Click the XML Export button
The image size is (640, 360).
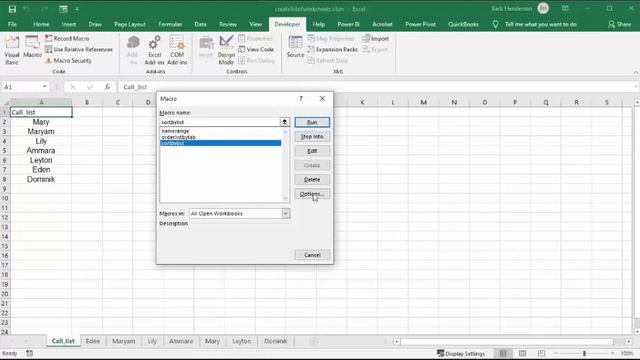(375, 49)
